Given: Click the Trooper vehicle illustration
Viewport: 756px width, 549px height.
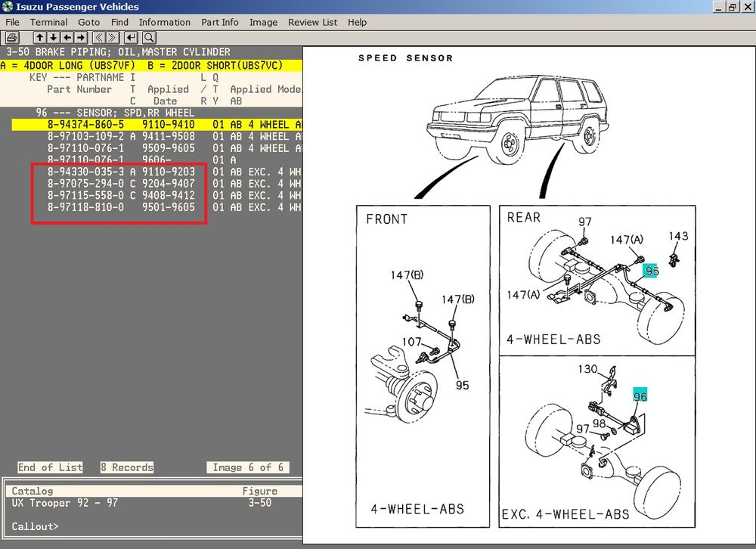Looking at the screenshot, I should pyautogui.click(x=517, y=119).
